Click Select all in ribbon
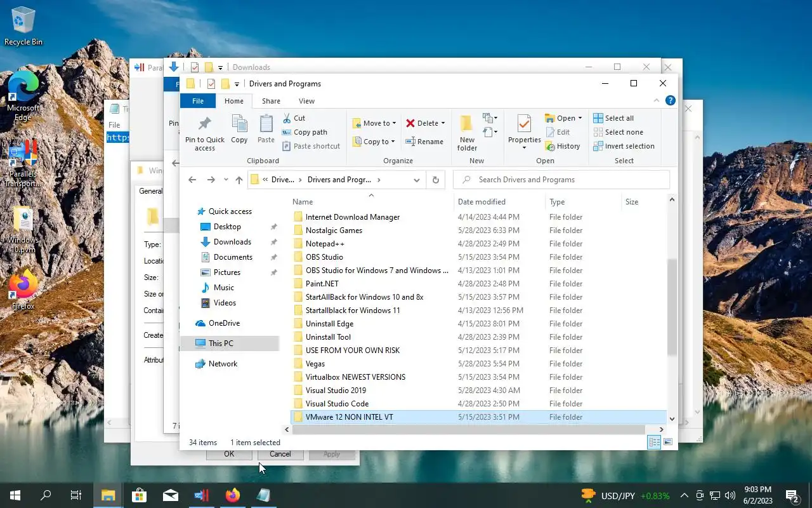This screenshot has width=812, height=508. [613, 118]
